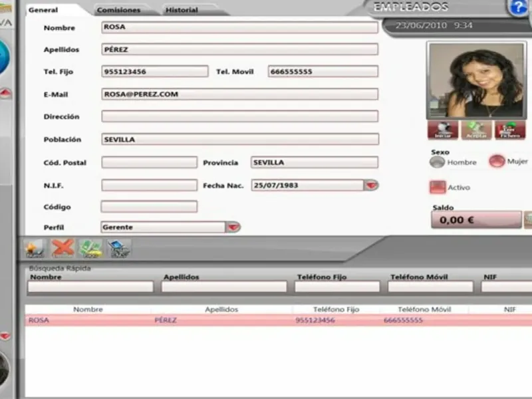The height and width of the screenshot is (399, 532).
Task: Click the Iniciar webcam button under photo
Action: point(443,130)
